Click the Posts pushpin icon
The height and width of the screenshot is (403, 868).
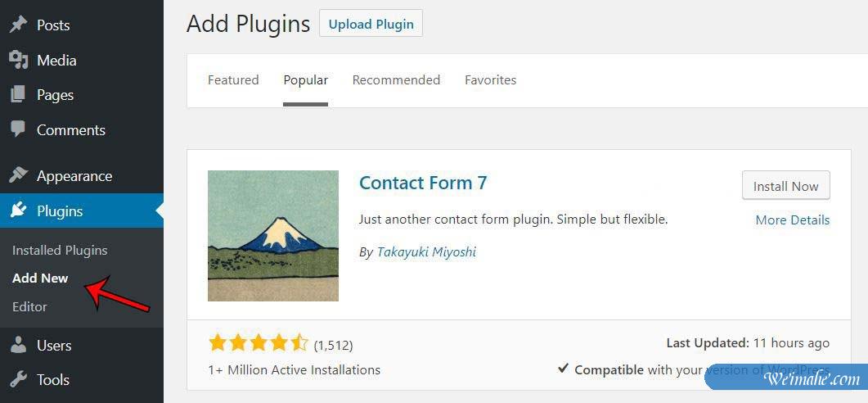pos(18,25)
